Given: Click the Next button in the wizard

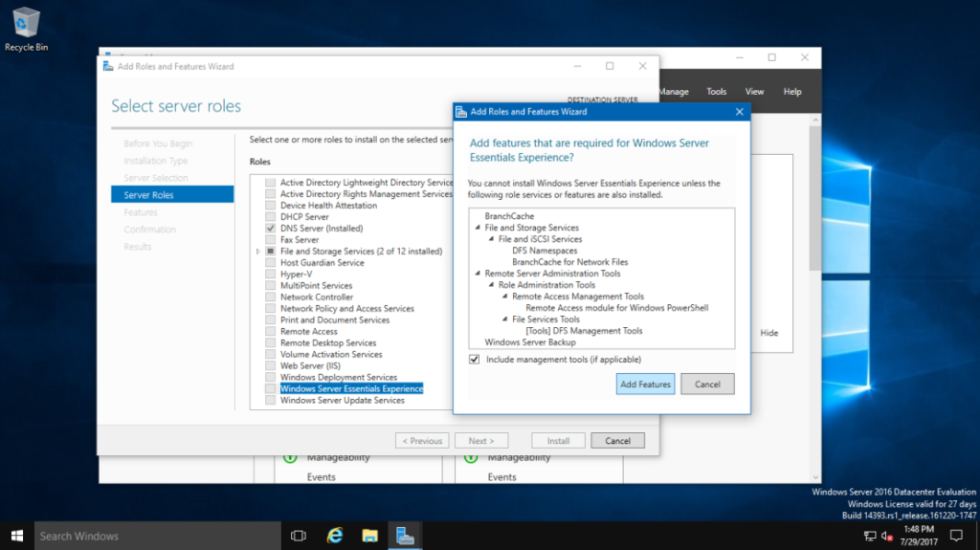Looking at the screenshot, I should pyautogui.click(x=481, y=441).
